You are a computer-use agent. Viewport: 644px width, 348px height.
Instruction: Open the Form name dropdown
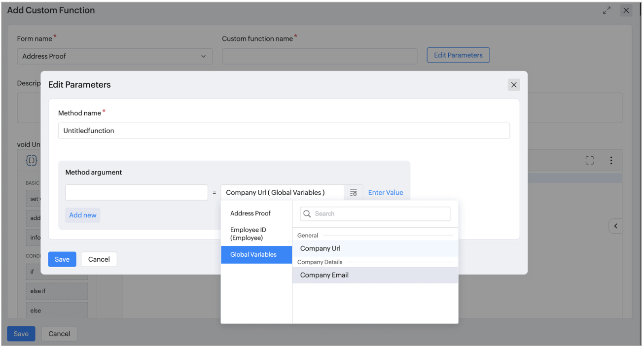114,56
